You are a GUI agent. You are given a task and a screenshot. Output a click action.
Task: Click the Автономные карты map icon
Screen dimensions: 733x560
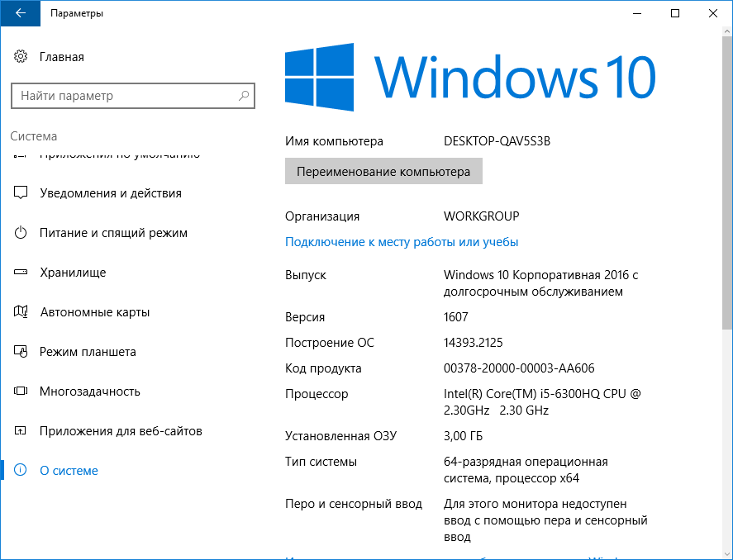tap(21, 312)
